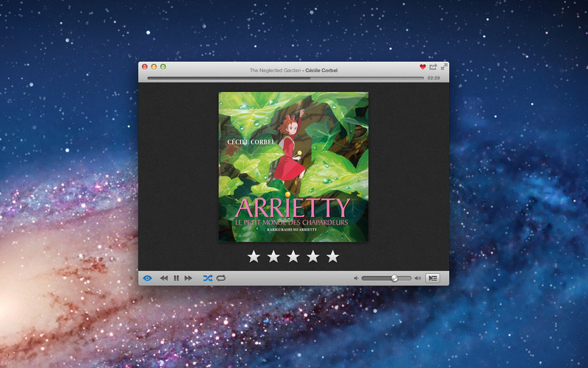This screenshot has height=368, width=588.
Task: Toggle repeat mode
Action: tap(220, 278)
